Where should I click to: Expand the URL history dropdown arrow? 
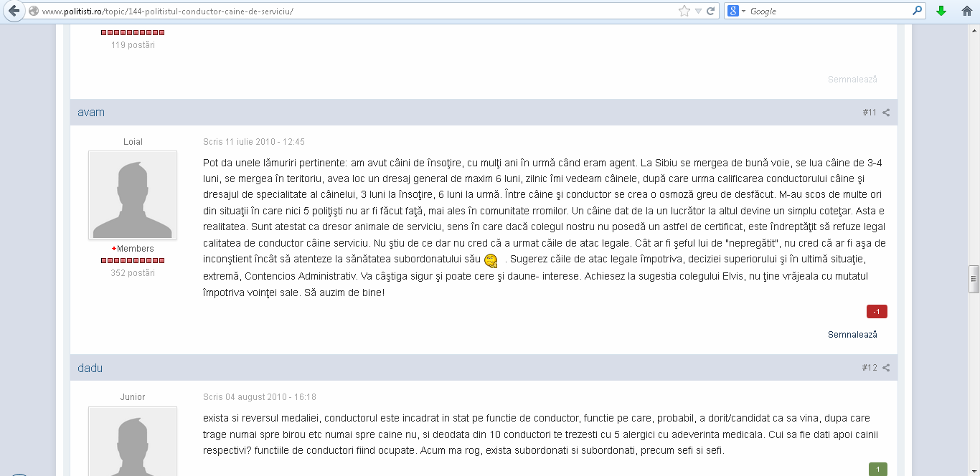pyautogui.click(x=698, y=11)
